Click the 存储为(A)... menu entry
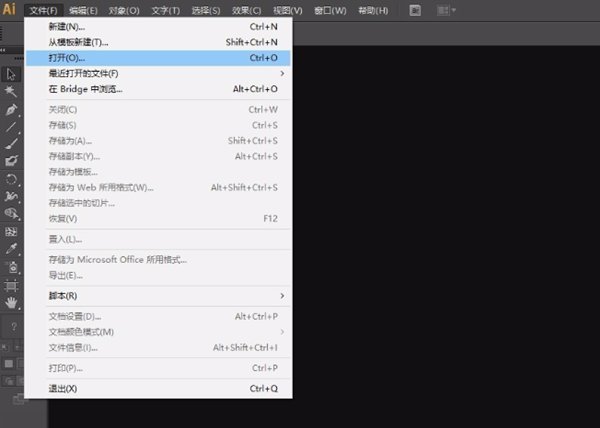 [158, 141]
